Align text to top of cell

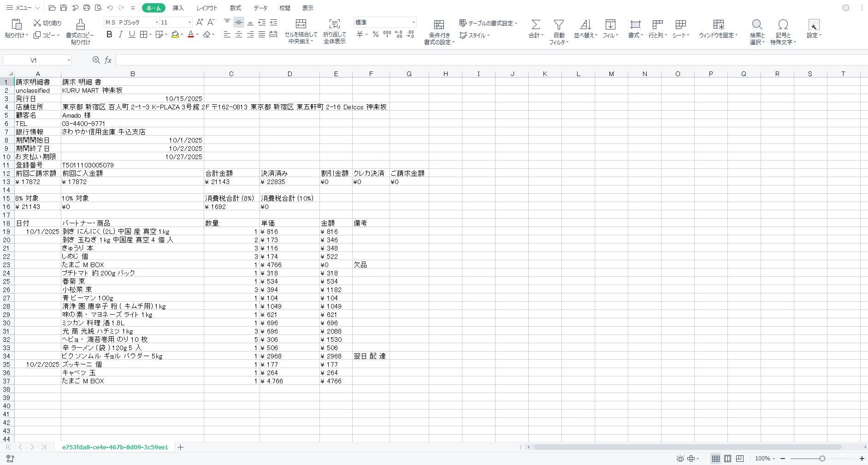pos(227,22)
